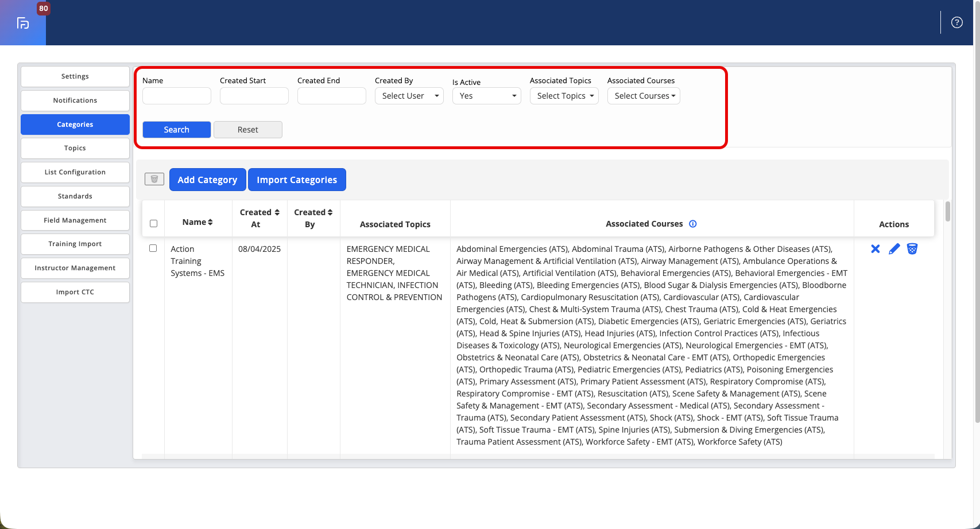Click the Associated Courses info icon
980x529 pixels.
[693, 224]
